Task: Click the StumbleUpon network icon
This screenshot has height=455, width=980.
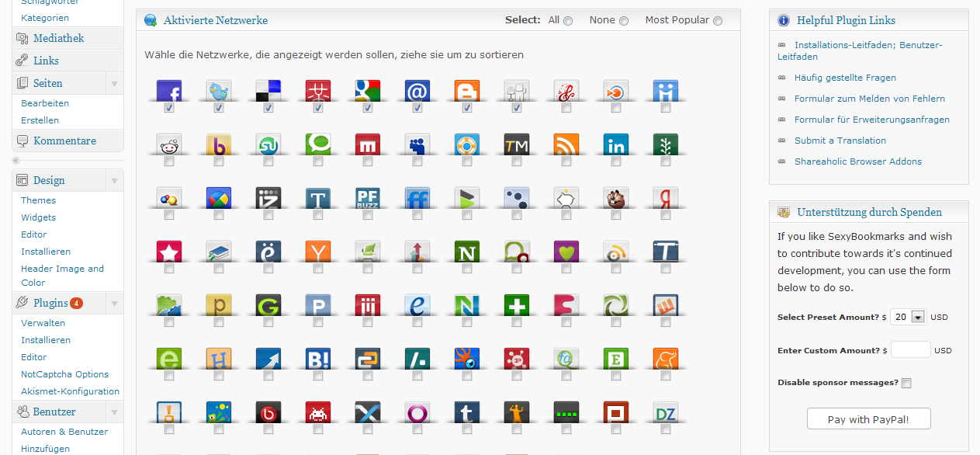Action: pyautogui.click(x=268, y=145)
